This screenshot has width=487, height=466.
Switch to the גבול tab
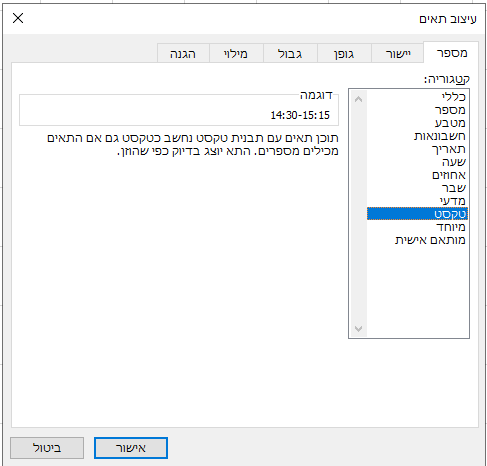[x=290, y=54]
